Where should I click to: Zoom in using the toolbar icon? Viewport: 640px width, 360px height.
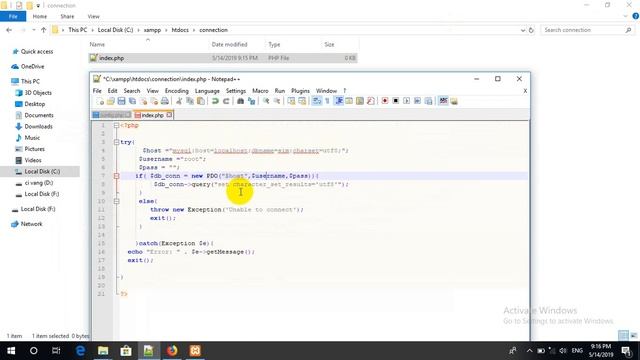coord(266,101)
